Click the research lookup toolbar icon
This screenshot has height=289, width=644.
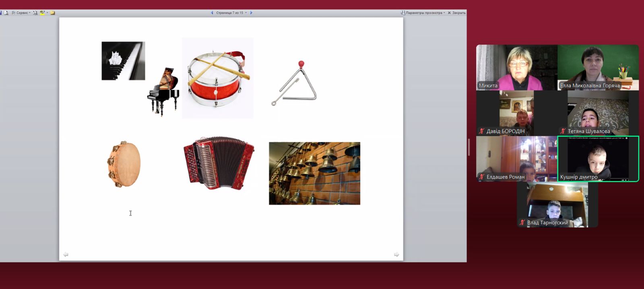click(x=35, y=13)
